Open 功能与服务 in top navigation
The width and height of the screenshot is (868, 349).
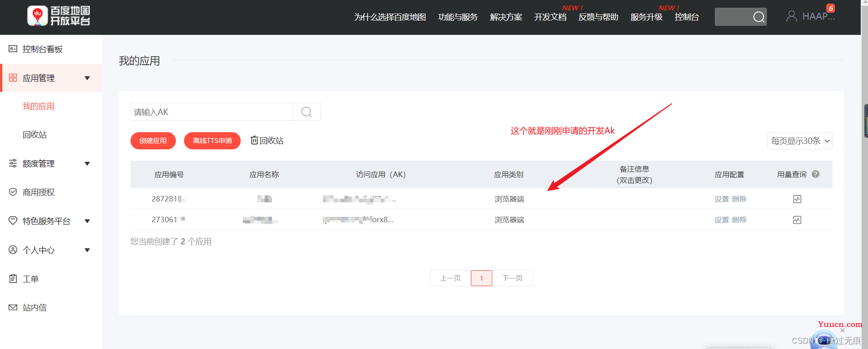pyautogui.click(x=458, y=17)
